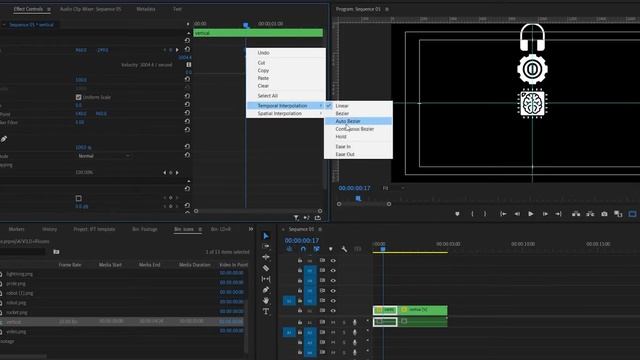Choose Linear interpolation

tap(358, 106)
